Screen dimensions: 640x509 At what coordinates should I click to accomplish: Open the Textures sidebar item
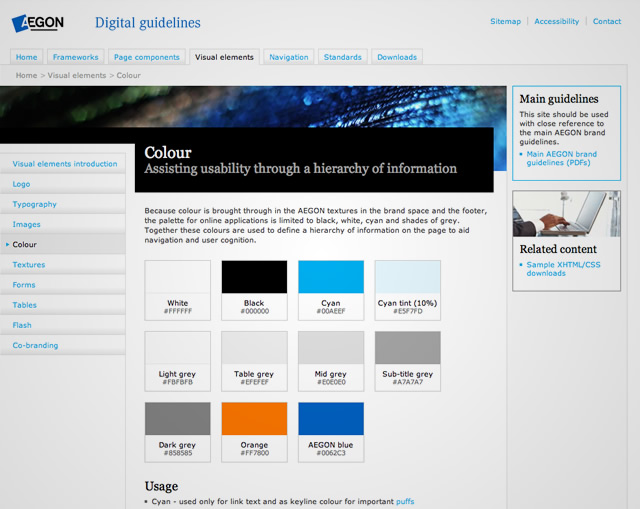click(x=63, y=265)
